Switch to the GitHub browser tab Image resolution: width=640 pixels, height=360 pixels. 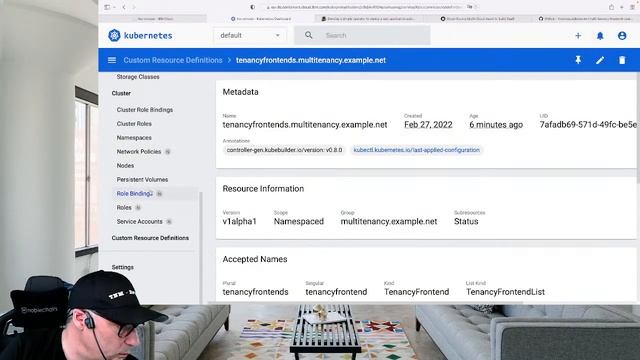click(x=585, y=19)
